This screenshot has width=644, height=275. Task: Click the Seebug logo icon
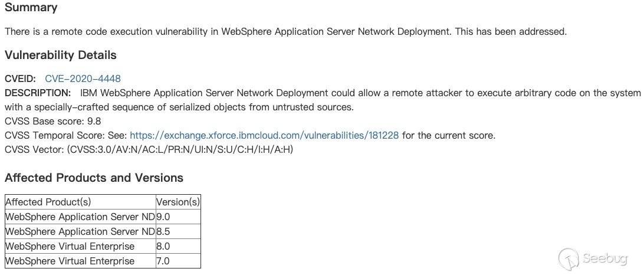click(569, 258)
